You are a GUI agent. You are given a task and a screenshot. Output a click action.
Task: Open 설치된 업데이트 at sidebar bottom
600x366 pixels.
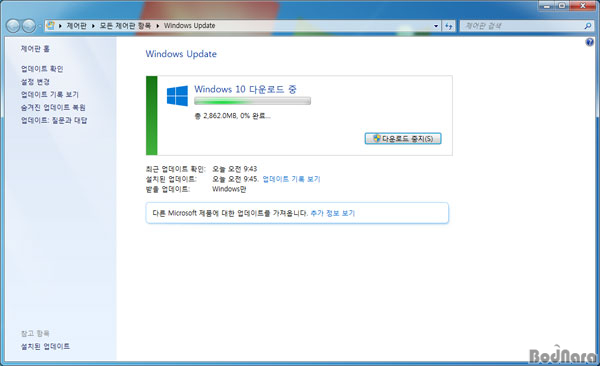(46, 346)
